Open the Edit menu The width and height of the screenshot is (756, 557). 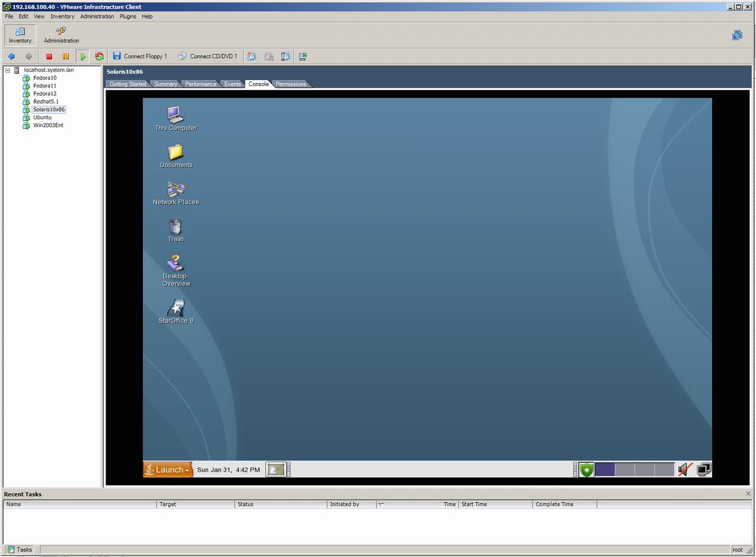(x=23, y=17)
